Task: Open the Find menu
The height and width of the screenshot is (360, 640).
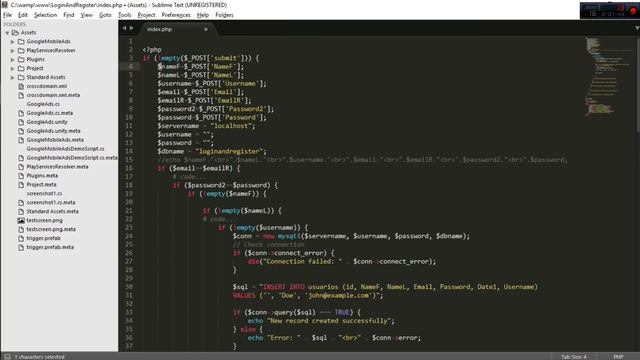Action: pyautogui.click(x=69, y=15)
